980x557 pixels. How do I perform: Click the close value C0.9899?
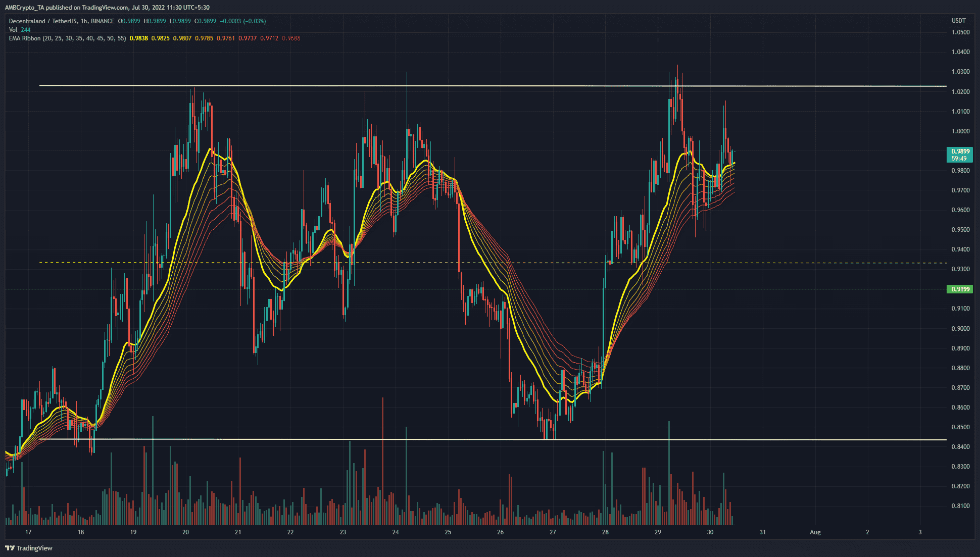[x=206, y=21]
